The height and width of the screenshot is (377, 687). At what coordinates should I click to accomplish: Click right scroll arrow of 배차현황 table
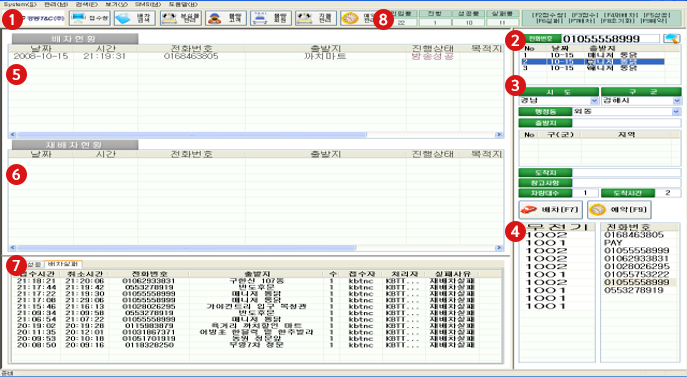coord(499,135)
